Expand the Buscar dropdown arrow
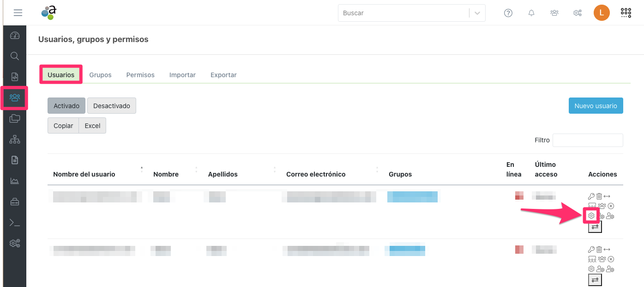644x287 pixels. click(x=477, y=13)
